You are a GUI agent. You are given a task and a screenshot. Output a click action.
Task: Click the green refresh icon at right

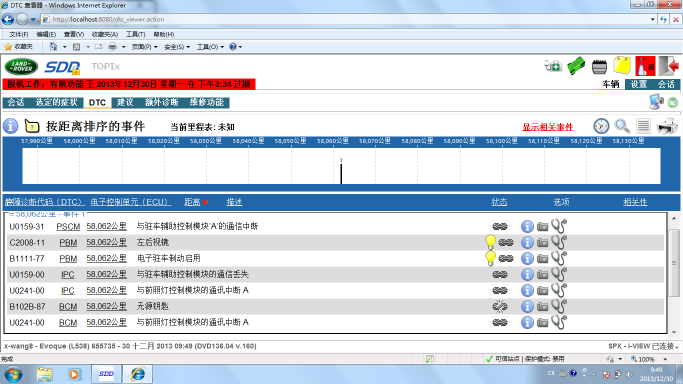673,103
